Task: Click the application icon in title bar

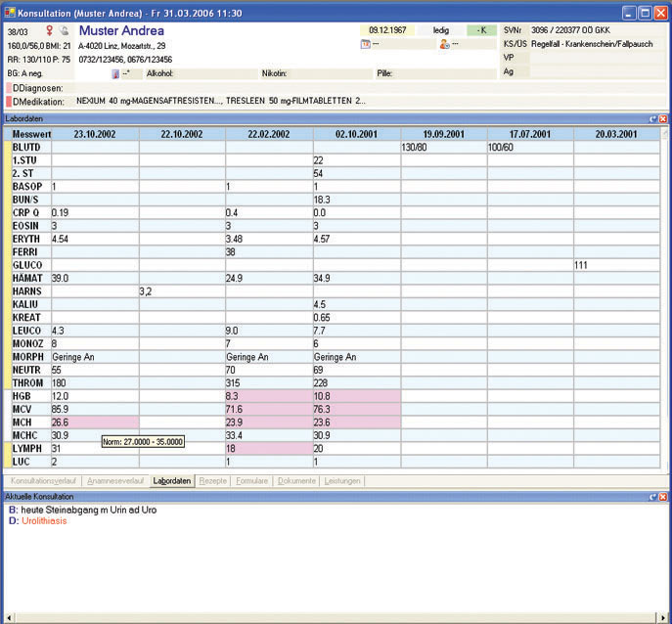Action: click(10, 11)
